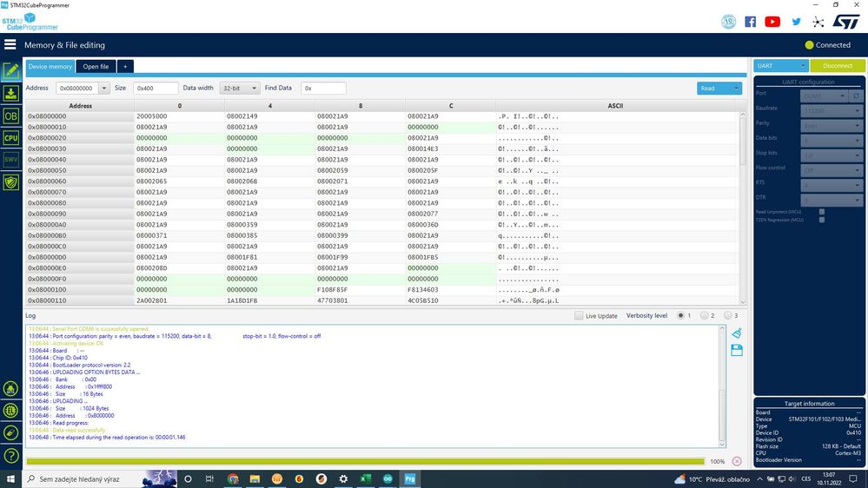The width and height of the screenshot is (868, 488).
Task: Click the Find Data input field
Action: click(x=324, y=88)
